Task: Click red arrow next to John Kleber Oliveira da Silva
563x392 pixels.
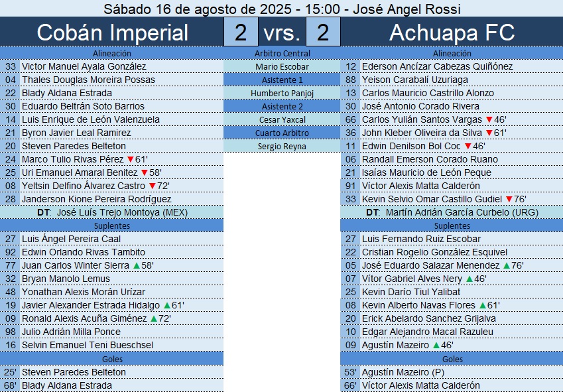Action: (x=489, y=133)
